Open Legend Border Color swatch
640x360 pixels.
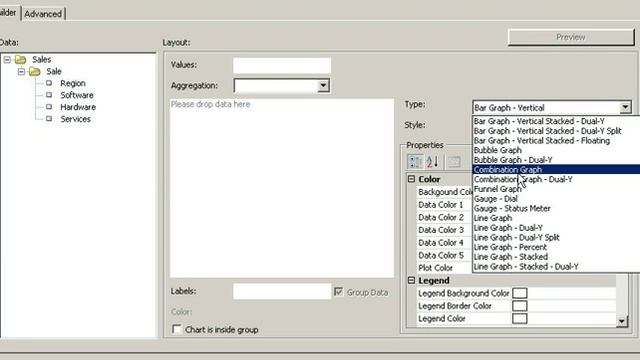519,306
